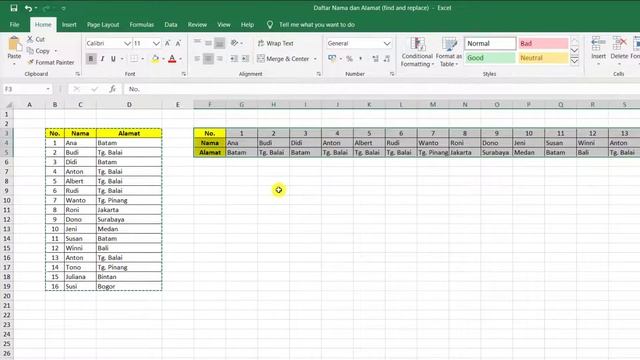Open Format as Table menu
This screenshot has width=640, height=360.
pos(449,52)
